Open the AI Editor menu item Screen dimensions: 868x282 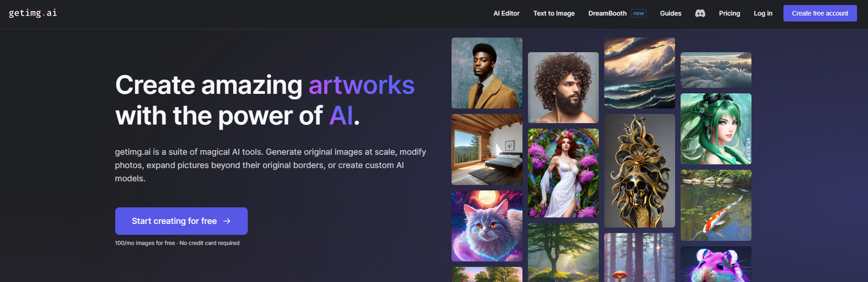point(506,13)
